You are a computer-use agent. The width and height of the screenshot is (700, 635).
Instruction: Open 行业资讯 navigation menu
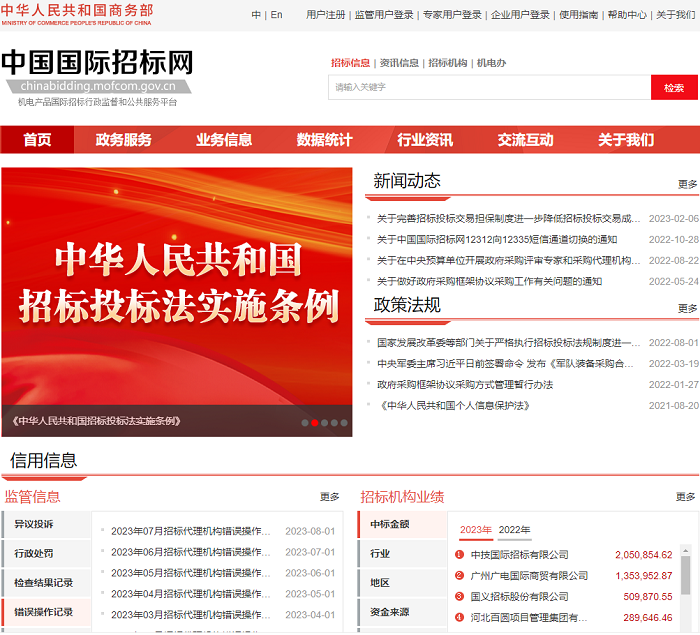point(425,140)
